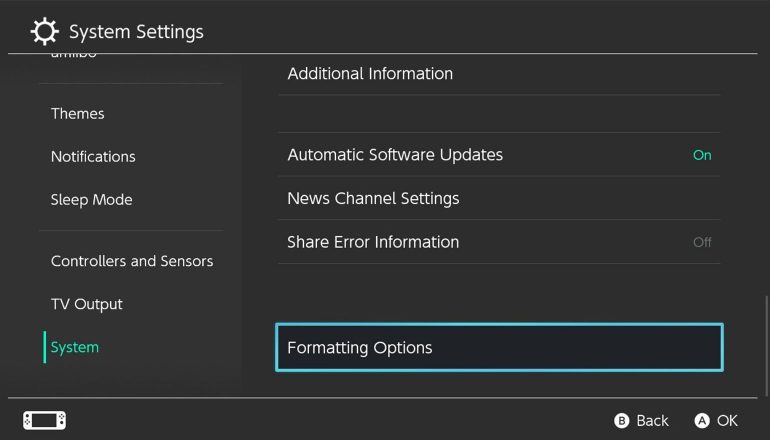This screenshot has width=770, height=440.
Task: Click the Back label in footer
Action: tap(652, 421)
